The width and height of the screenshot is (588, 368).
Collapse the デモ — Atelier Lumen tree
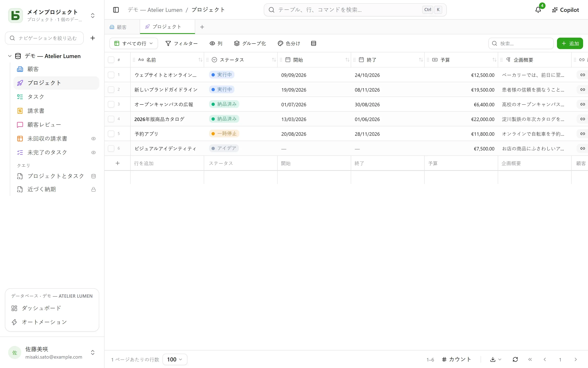pyautogui.click(x=10, y=56)
